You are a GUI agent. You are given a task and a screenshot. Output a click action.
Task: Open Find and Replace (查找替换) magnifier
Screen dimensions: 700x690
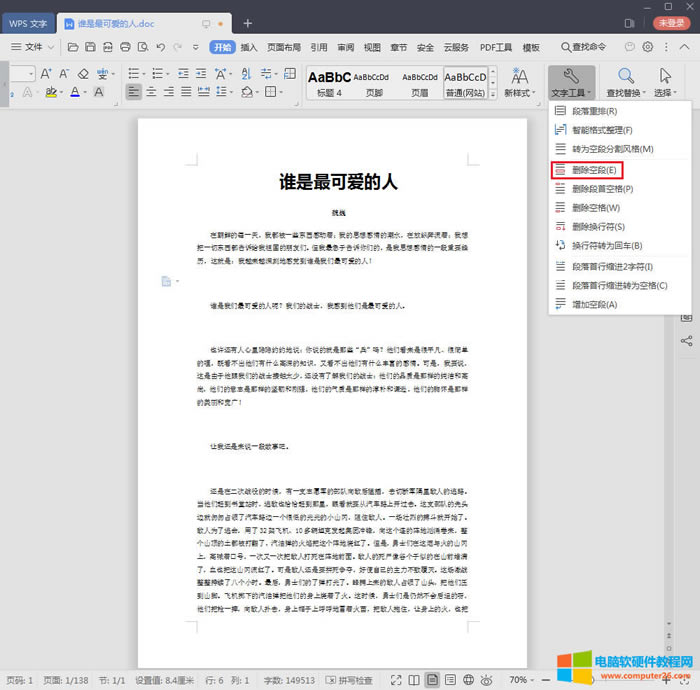coord(626,76)
